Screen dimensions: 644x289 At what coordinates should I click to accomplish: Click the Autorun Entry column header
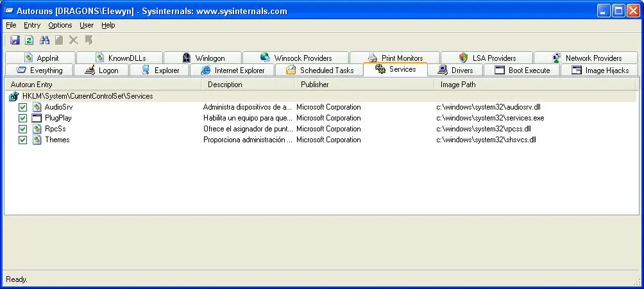coord(103,85)
